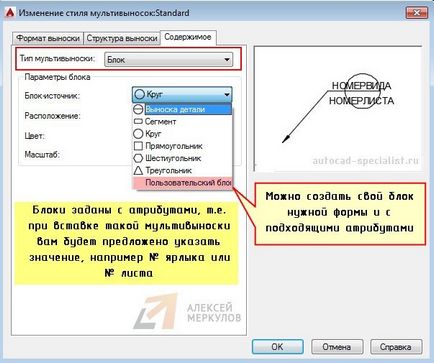This screenshot has height=363, width=434.
Task: Click the multileader preview drawing
Action: pyautogui.click(x=338, y=108)
